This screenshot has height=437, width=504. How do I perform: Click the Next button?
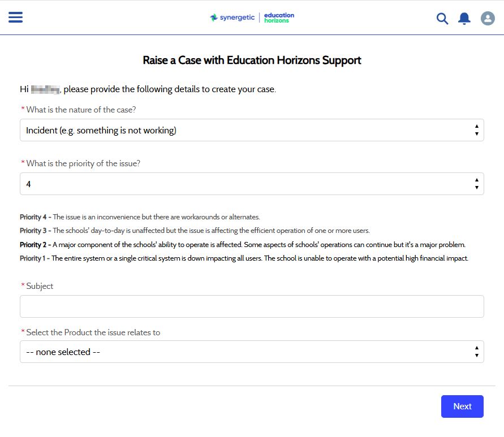click(x=462, y=406)
